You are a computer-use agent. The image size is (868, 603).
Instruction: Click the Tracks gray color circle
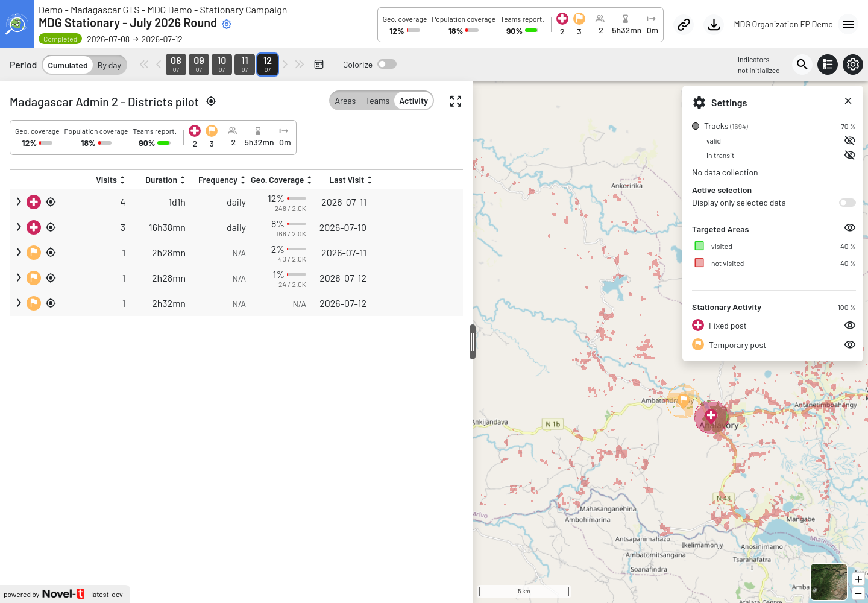[x=696, y=126]
